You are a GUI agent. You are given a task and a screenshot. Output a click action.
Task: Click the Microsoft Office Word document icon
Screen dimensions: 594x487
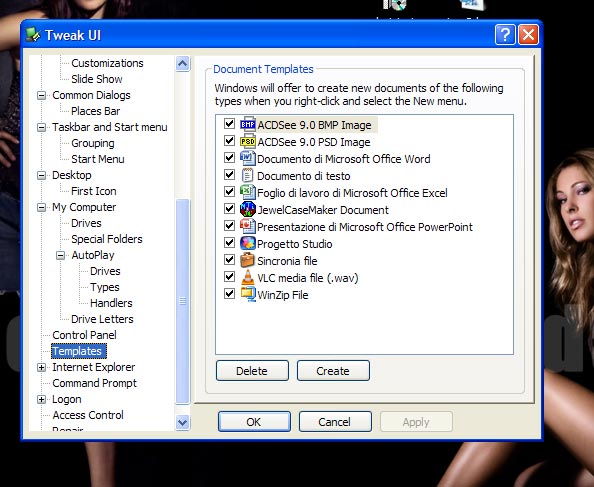pos(248,158)
